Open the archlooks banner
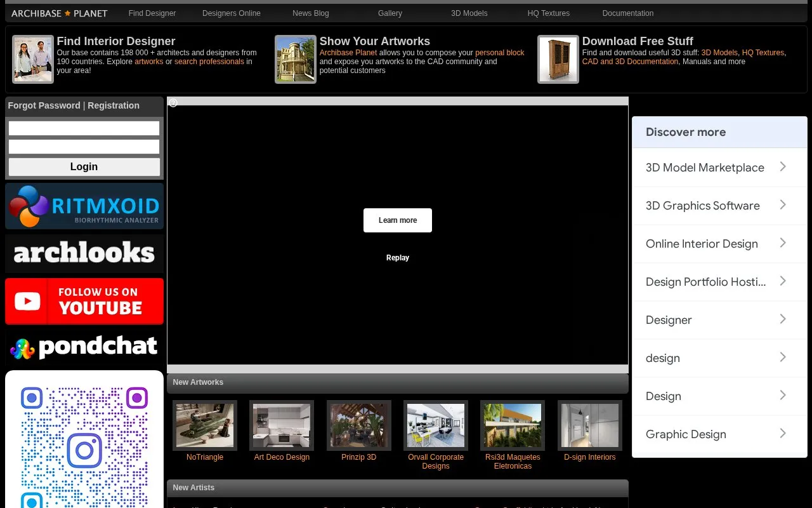812x508 pixels. (84, 253)
